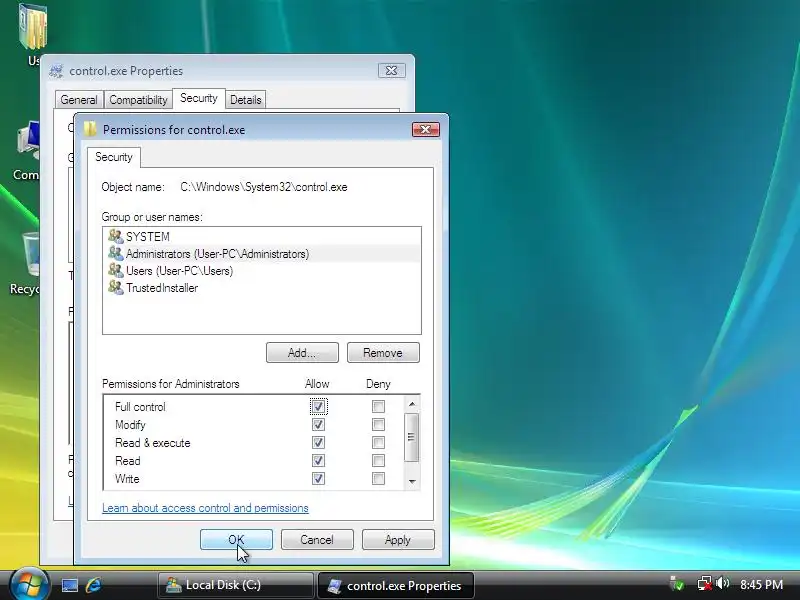Image resolution: width=800 pixels, height=600 pixels.
Task: Uncheck Allow for Read & execute
Action: (318, 442)
